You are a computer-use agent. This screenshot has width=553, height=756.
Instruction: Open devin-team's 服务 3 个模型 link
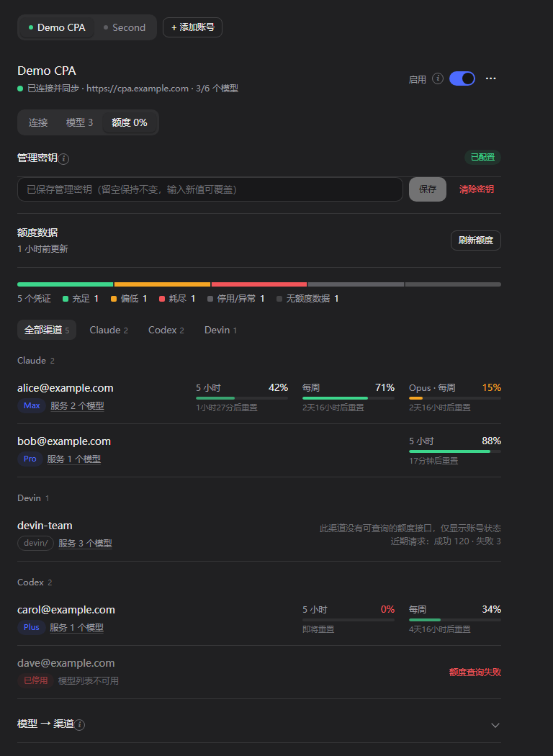tap(86, 544)
